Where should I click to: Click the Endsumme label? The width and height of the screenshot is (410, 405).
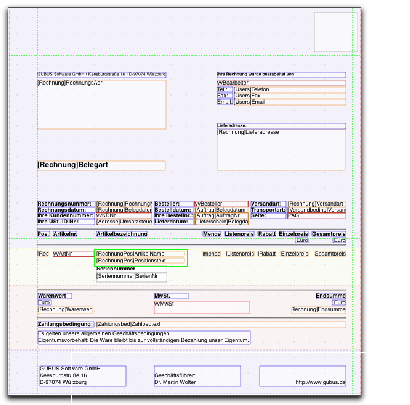pyautogui.click(x=331, y=296)
